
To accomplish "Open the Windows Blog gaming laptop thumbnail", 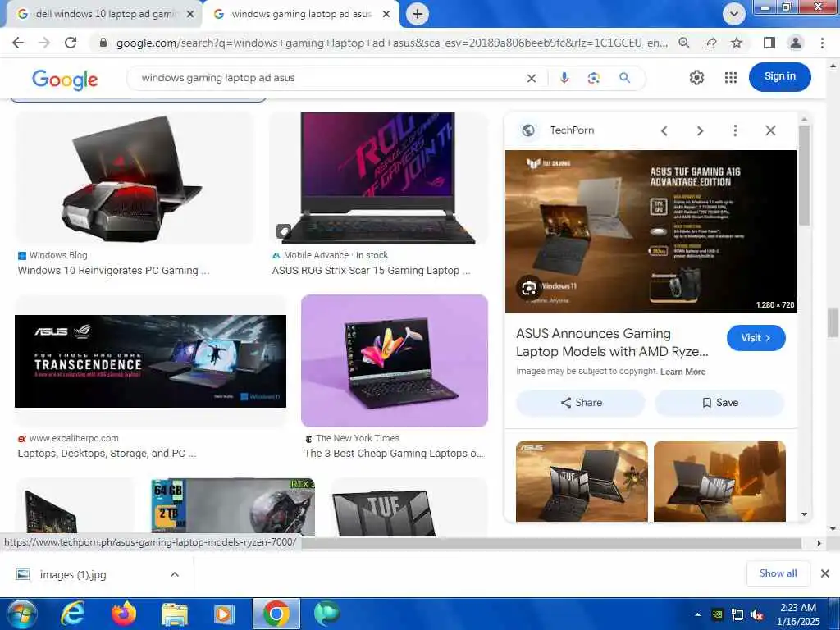I will 135,177.
